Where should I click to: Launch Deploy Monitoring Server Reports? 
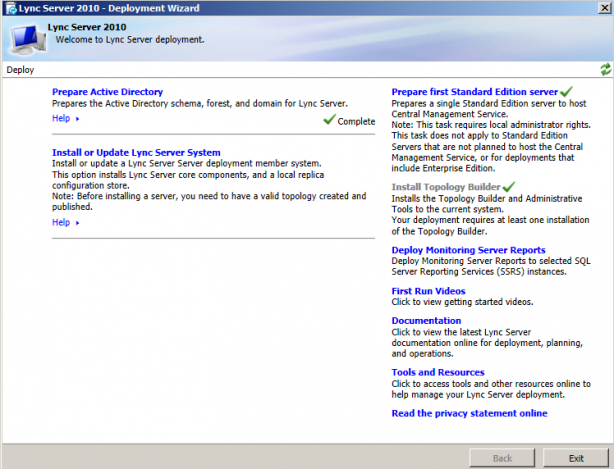(x=468, y=250)
